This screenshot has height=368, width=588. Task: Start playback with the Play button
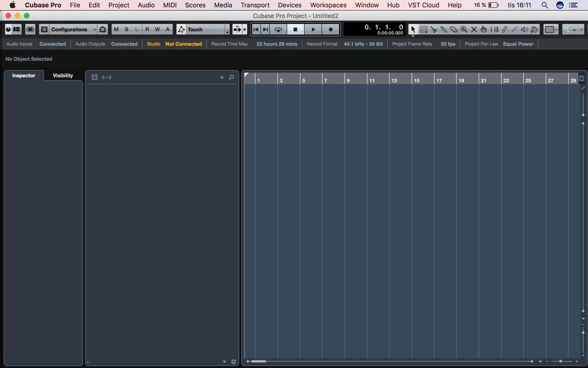click(x=313, y=29)
